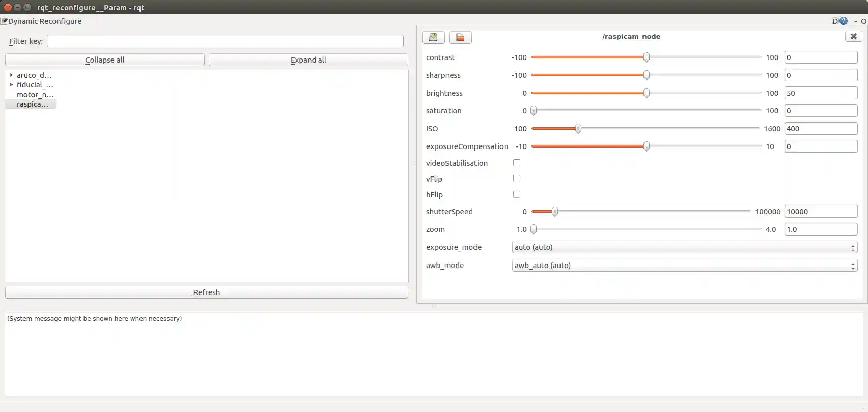Click the shutterSpeed slider handle
This screenshot has height=412, width=868.
(555, 212)
